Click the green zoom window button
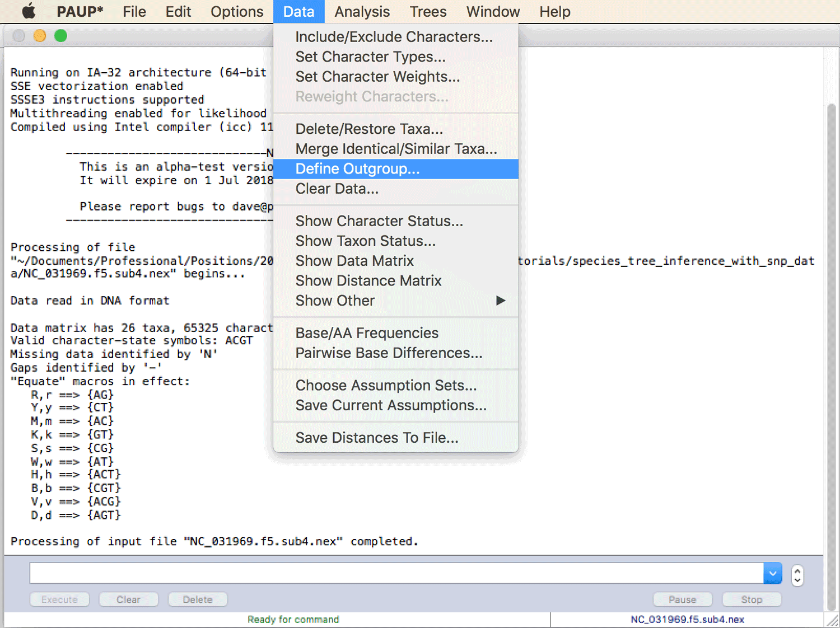The image size is (840, 628). [x=60, y=36]
